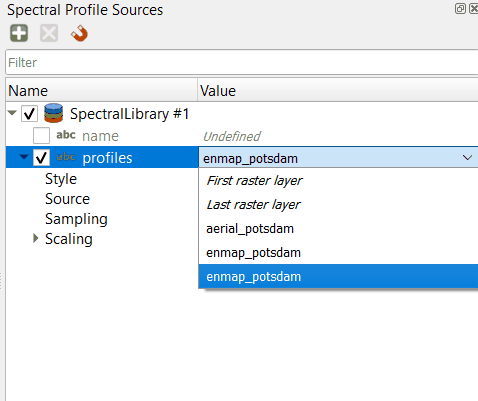Click the SpectralLibrary #1 label
Image resolution: width=478 pixels, height=401 pixels.
pyautogui.click(x=129, y=114)
